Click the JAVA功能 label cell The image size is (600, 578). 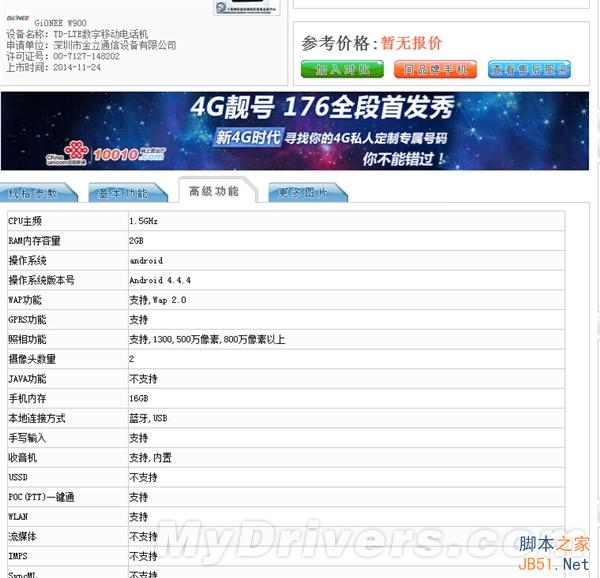[68, 379]
